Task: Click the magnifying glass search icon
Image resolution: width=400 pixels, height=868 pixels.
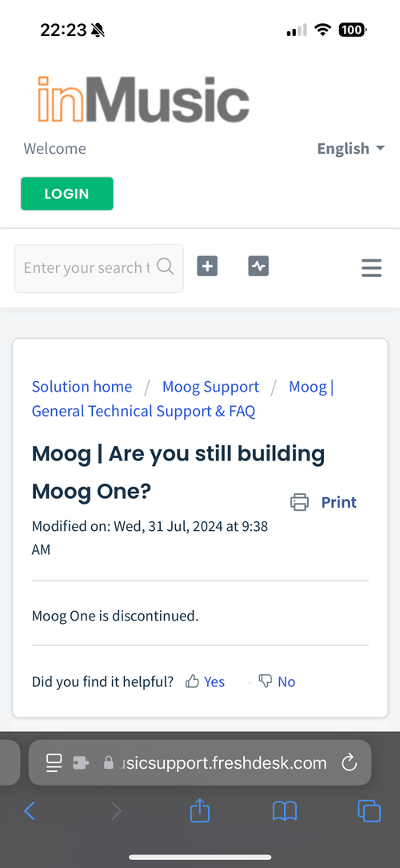Action: coord(165,267)
